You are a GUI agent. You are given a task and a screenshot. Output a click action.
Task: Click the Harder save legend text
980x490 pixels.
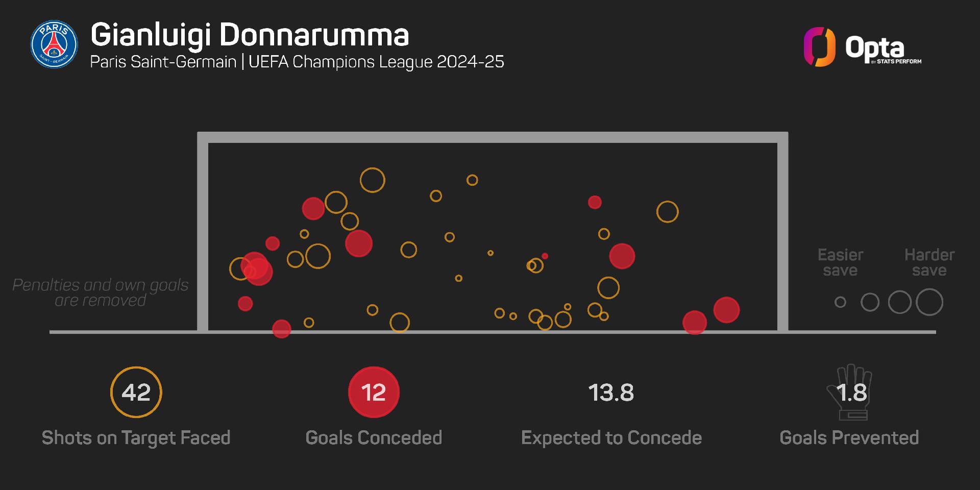[929, 262]
